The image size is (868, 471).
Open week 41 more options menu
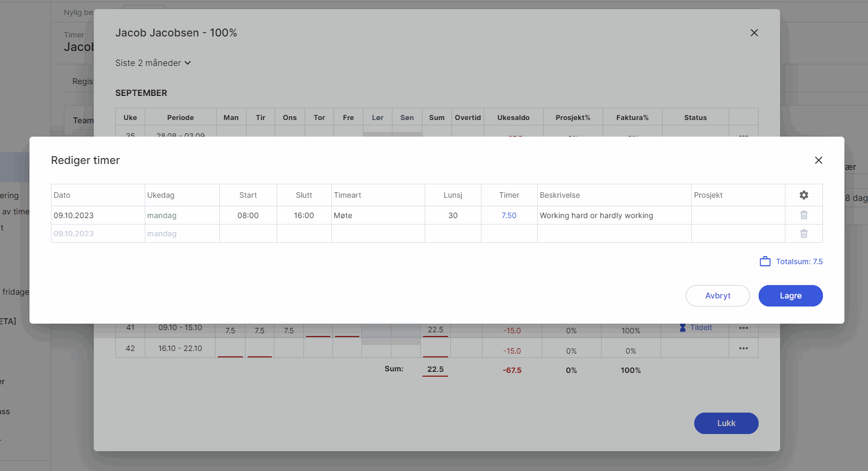coord(743,328)
